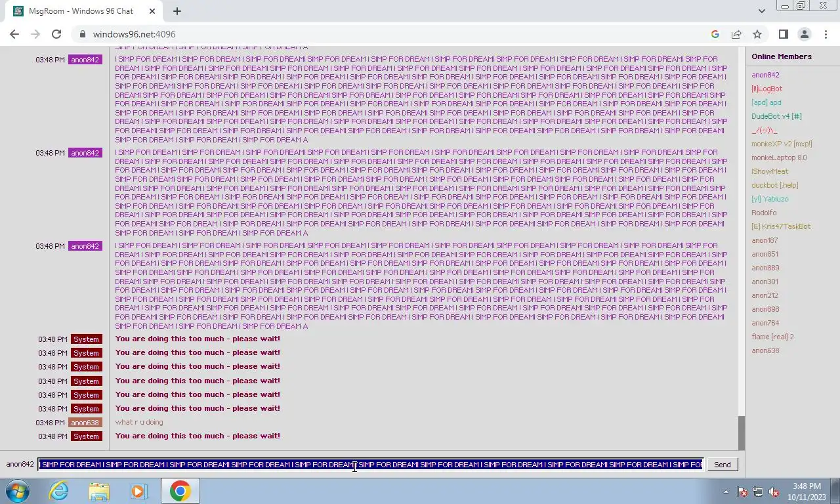Image resolution: width=840 pixels, height=504 pixels.
Task: Select anon898 in members list
Action: (765, 309)
